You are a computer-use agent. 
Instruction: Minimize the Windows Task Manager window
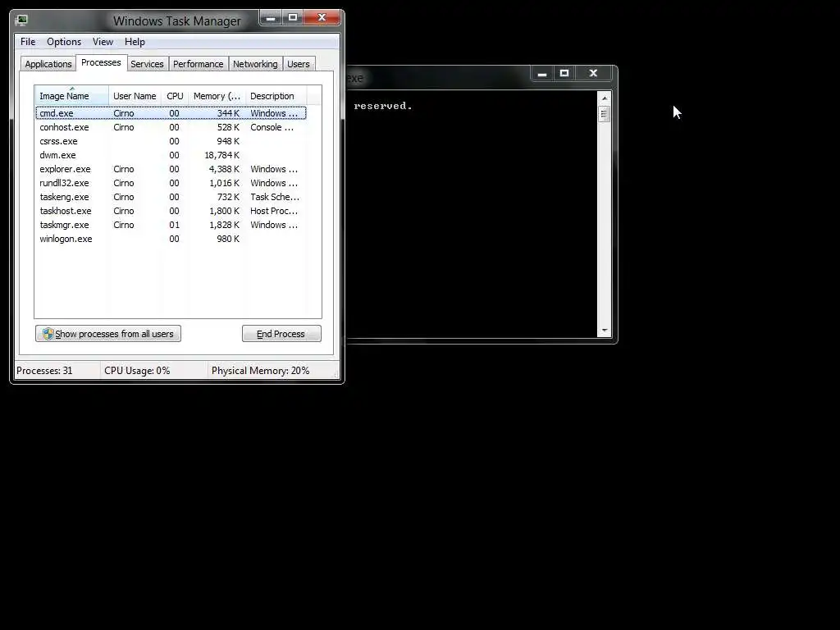(x=271, y=18)
